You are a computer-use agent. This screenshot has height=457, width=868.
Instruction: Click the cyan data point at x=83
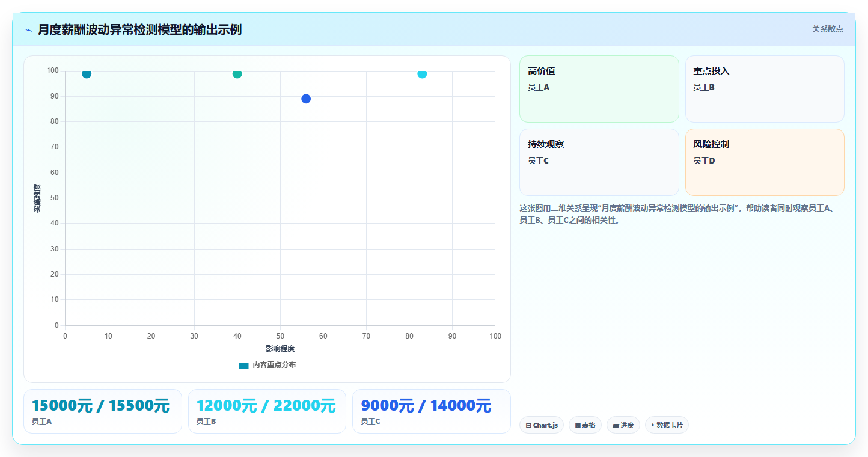[422, 73]
